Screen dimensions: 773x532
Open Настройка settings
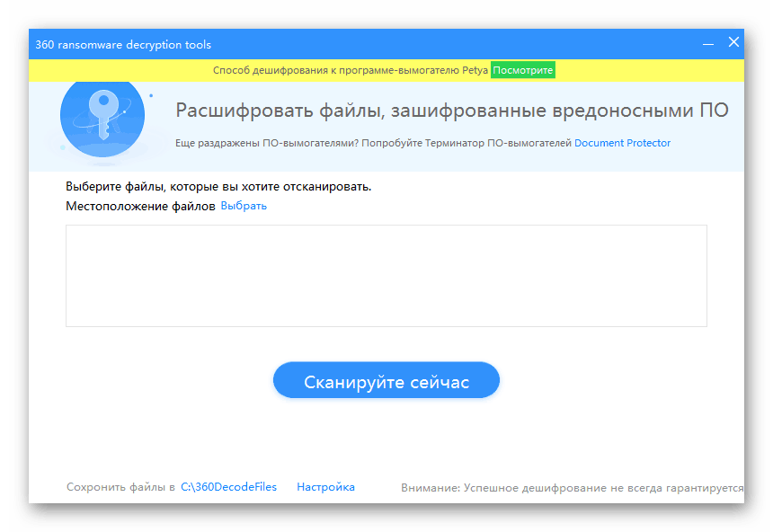pos(324,486)
